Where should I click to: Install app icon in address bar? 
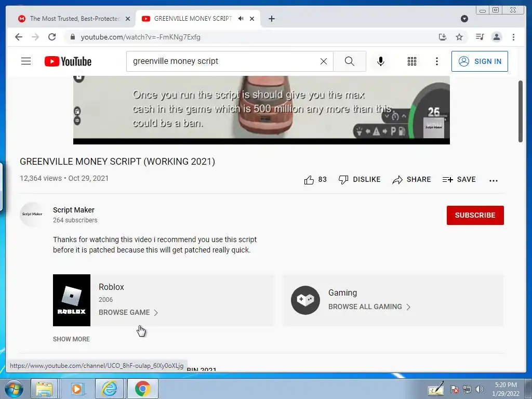pos(443,37)
